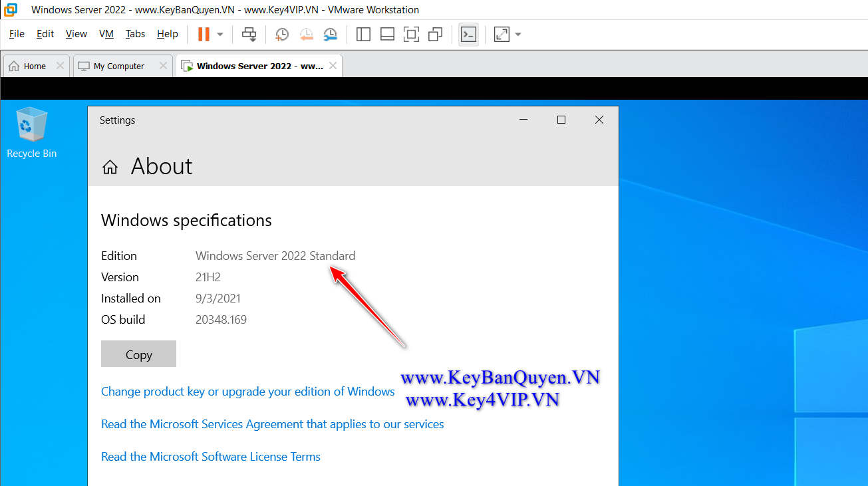Close the Home tab
Image resolution: width=868 pixels, height=486 pixels.
tap(60, 66)
